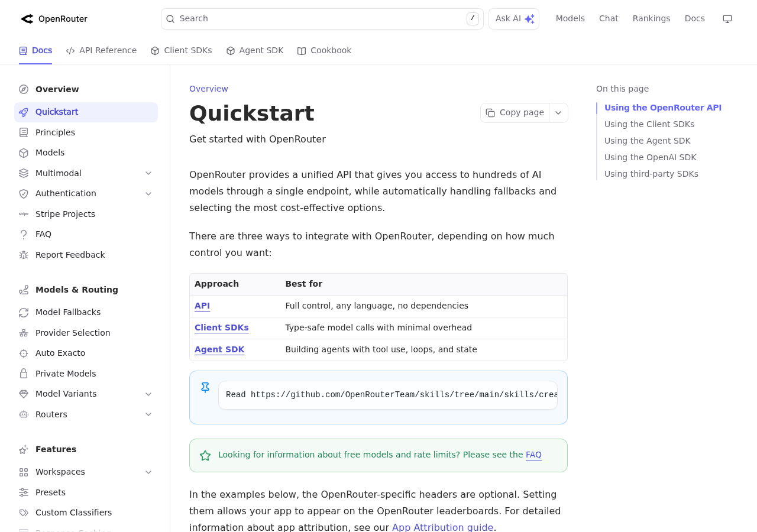
Task: Click the Cookbook book icon
Action: [x=302, y=51]
